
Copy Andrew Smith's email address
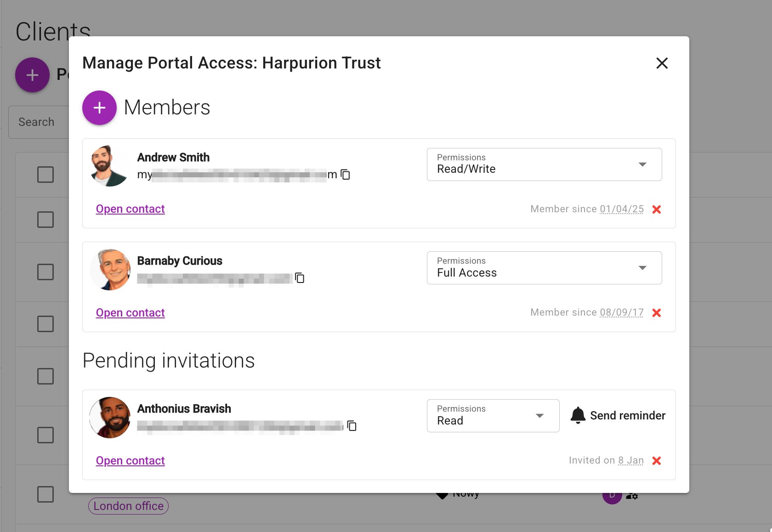(346, 175)
